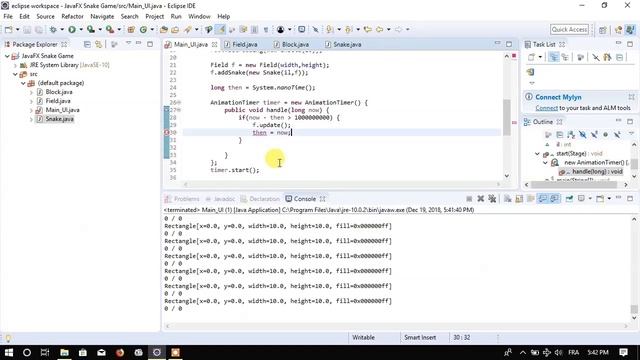640x360 pixels.
Task: Click the Back navigation arrow in toolbar
Action: [x=380, y=29]
